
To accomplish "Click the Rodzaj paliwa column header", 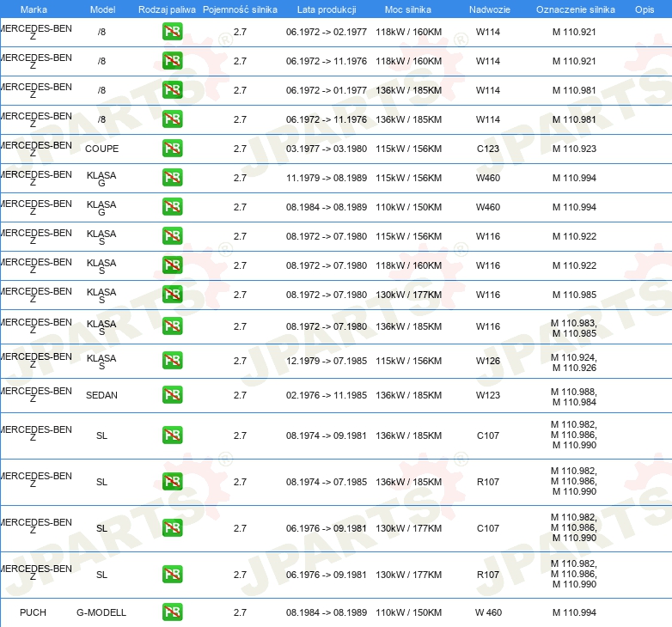I will (x=167, y=9).
